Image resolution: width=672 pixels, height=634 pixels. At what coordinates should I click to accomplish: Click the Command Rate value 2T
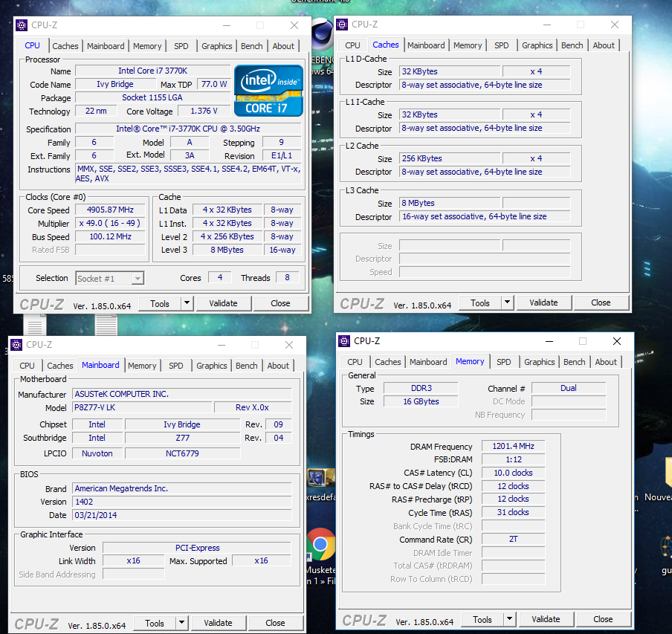click(514, 539)
